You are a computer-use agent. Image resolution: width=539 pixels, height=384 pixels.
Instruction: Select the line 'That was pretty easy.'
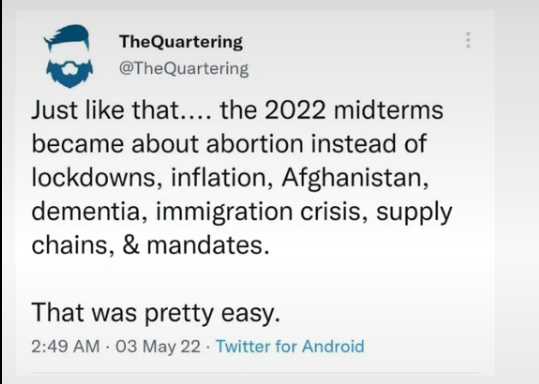coord(156,313)
